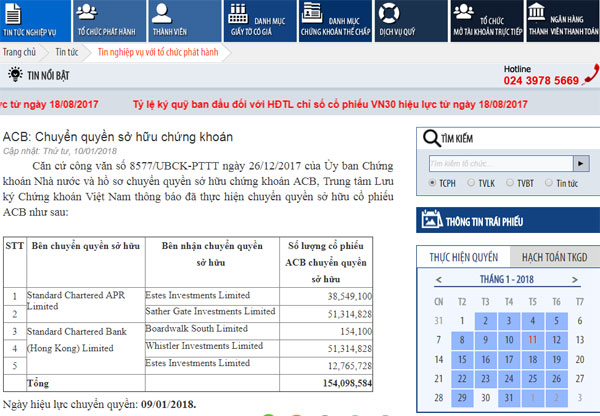Select calendar day 11 in red
Image resolution: width=600 pixels, height=416 pixels.
pos(532,340)
